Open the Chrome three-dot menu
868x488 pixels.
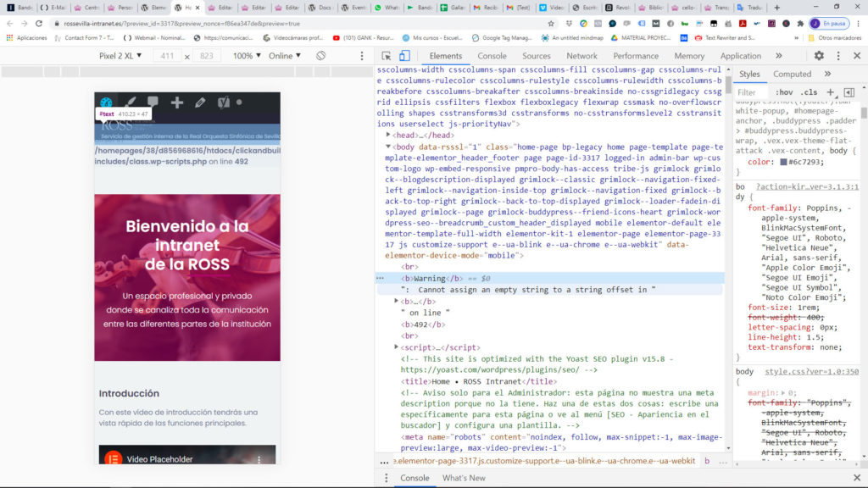858,24
